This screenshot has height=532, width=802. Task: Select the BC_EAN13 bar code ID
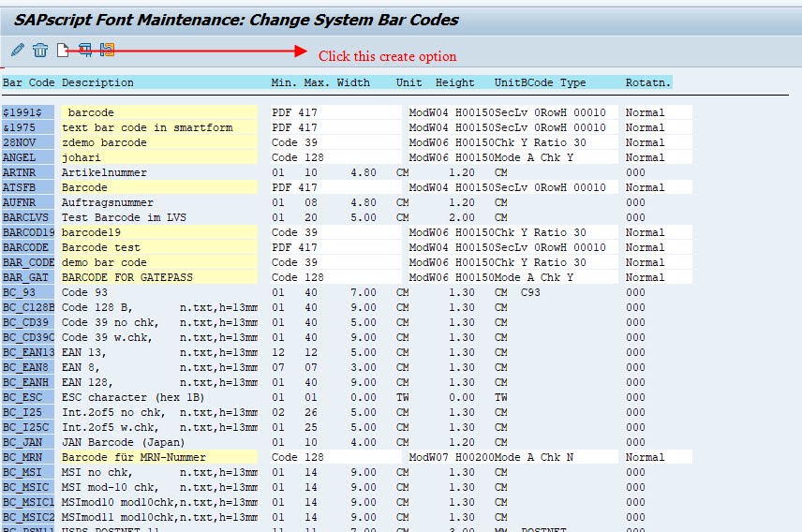coord(28,352)
